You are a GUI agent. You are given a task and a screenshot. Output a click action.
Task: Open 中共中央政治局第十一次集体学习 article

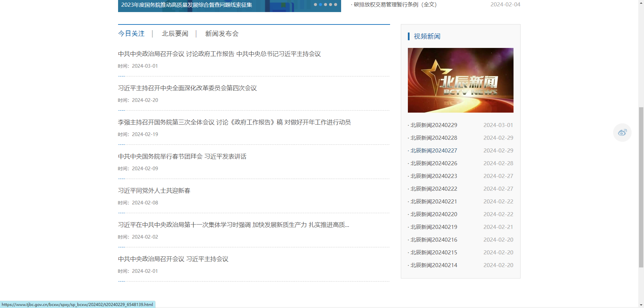(233, 225)
